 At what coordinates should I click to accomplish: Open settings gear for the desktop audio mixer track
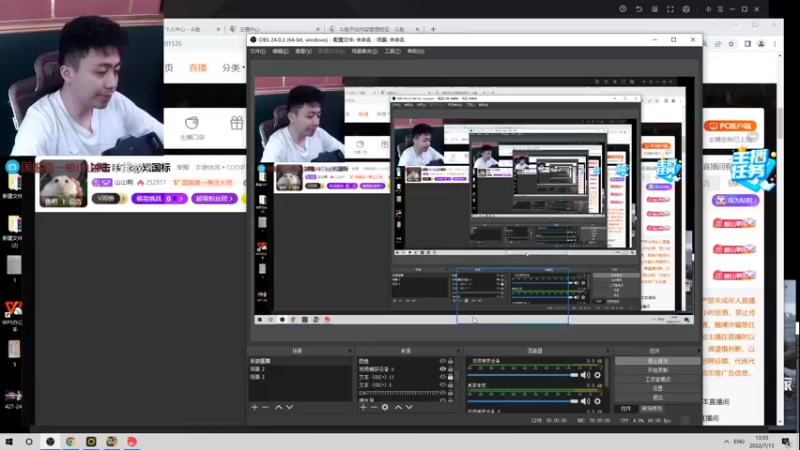coord(597,401)
